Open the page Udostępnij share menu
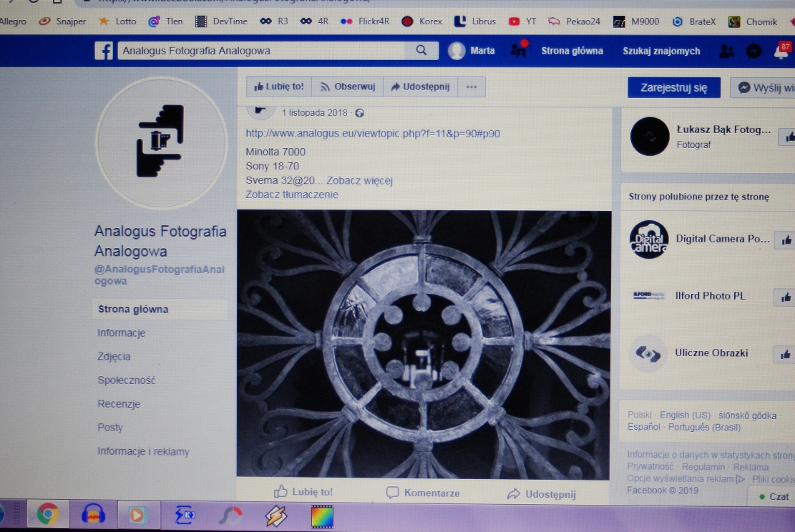Image resolution: width=795 pixels, height=532 pixels. click(419, 87)
